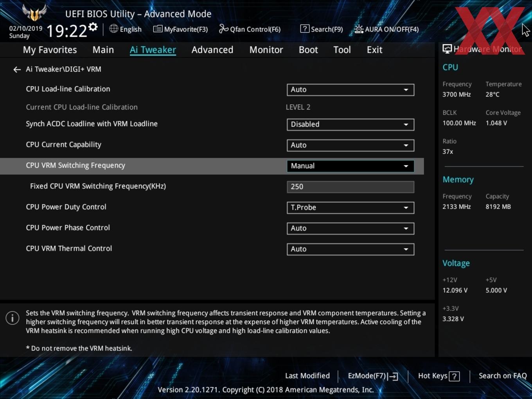Click the 02/10/2019 date text
Screen dimensions: 532x399
26,29
